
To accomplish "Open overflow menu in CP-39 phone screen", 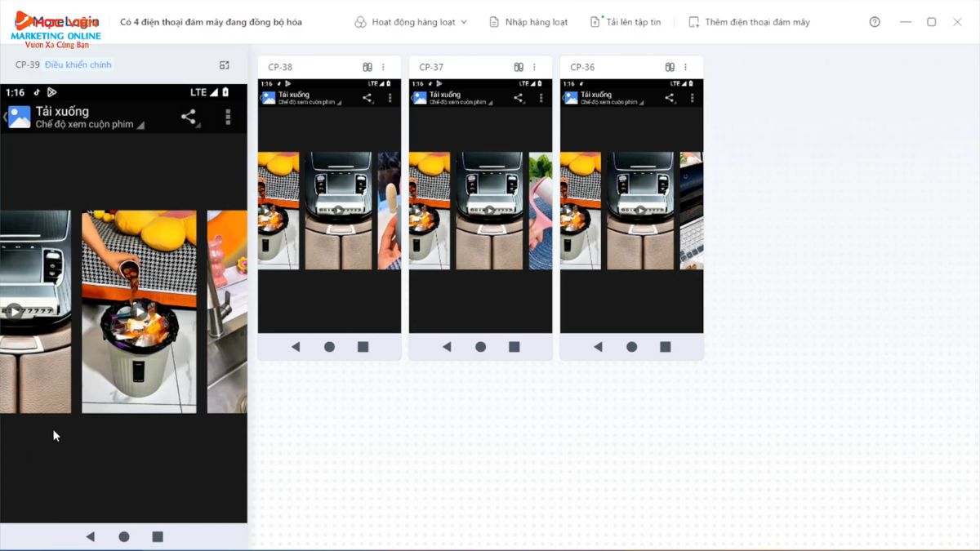I will pyautogui.click(x=228, y=117).
